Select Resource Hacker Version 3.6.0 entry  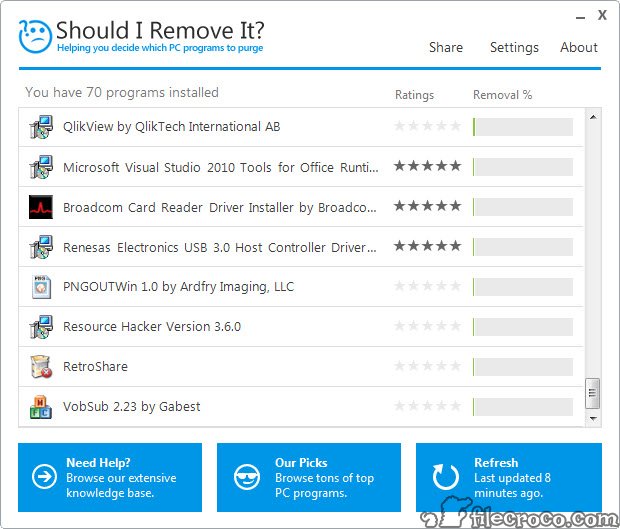(x=301, y=327)
